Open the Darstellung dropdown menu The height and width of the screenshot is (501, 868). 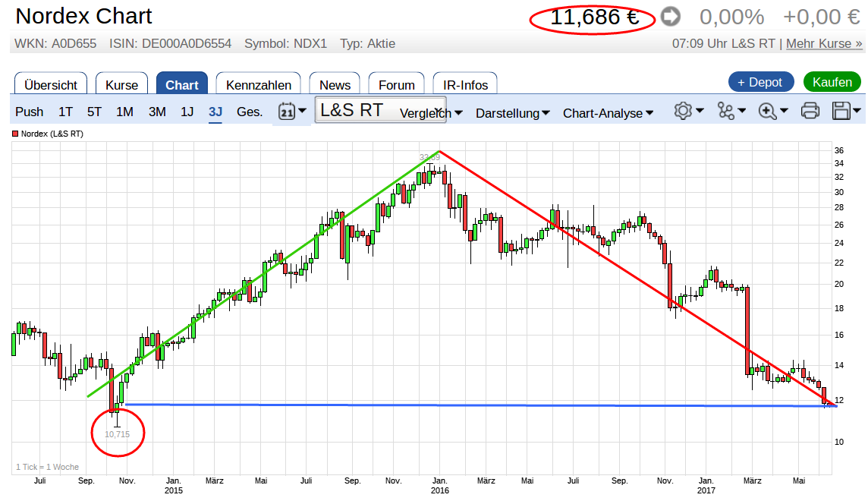pyautogui.click(x=513, y=113)
